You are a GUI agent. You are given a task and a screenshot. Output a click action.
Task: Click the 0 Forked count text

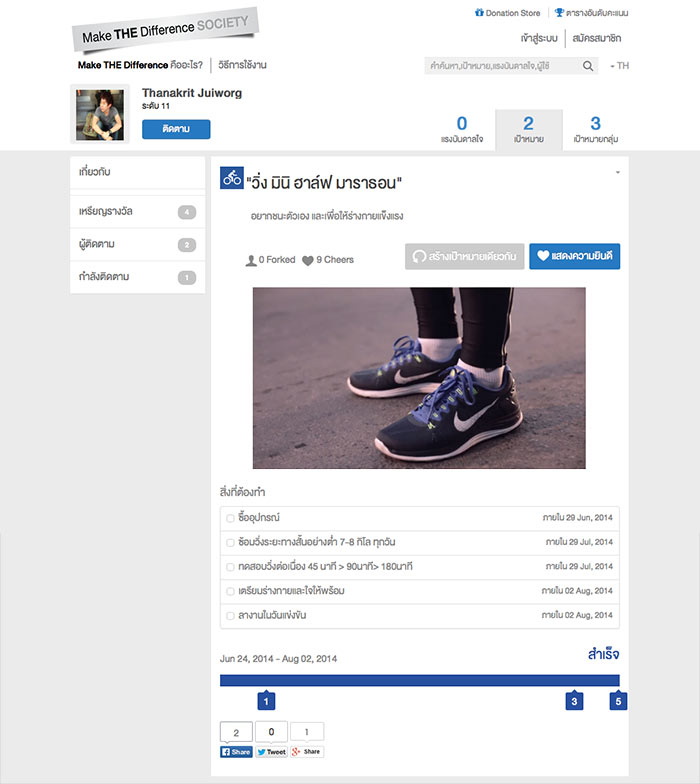click(277, 260)
